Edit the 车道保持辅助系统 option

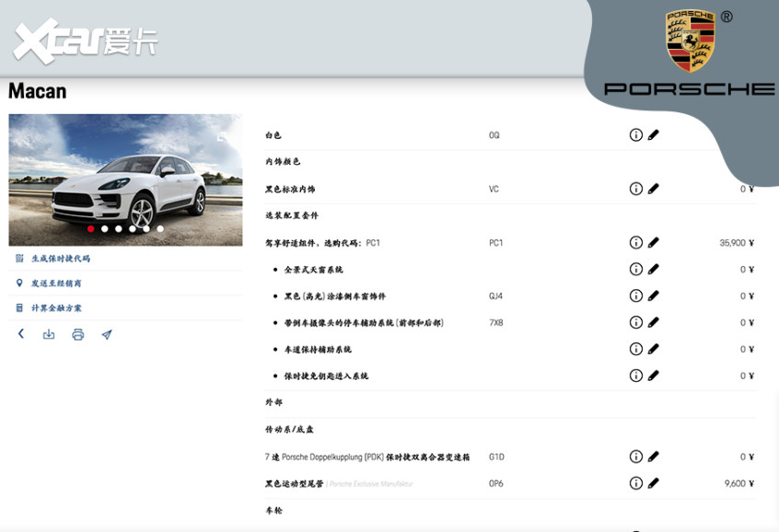click(x=653, y=349)
